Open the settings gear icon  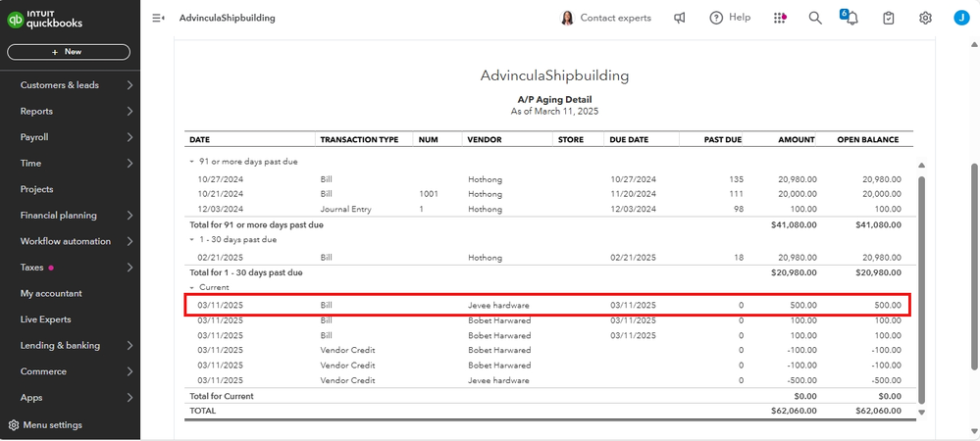click(925, 18)
